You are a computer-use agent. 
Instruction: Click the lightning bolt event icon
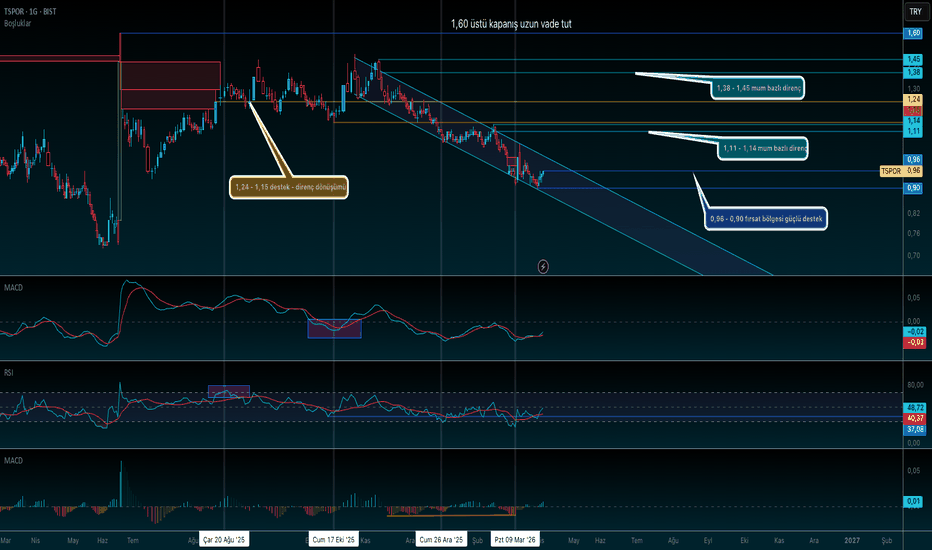[x=543, y=266]
